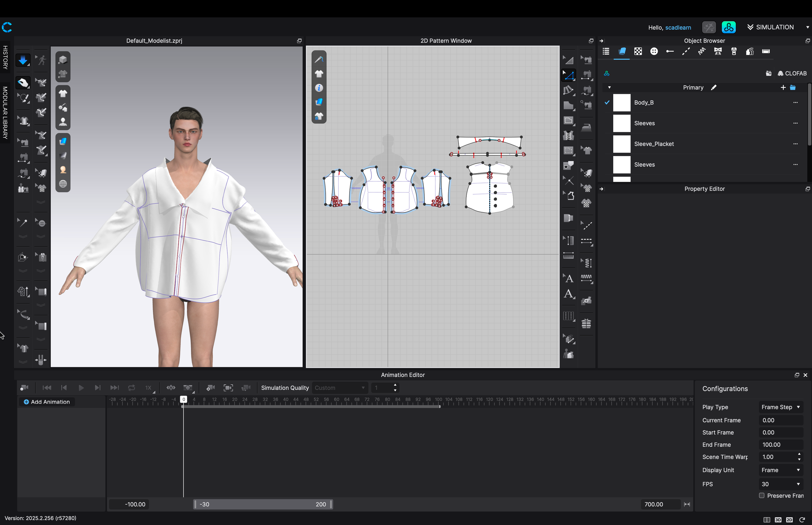Open the HISTORY side tab
The width and height of the screenshot is (812, 525).
coord(5,57)
